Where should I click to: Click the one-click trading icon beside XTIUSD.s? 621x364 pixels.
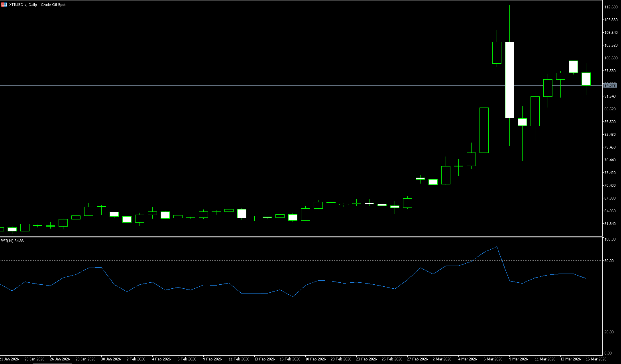point(4,5)
